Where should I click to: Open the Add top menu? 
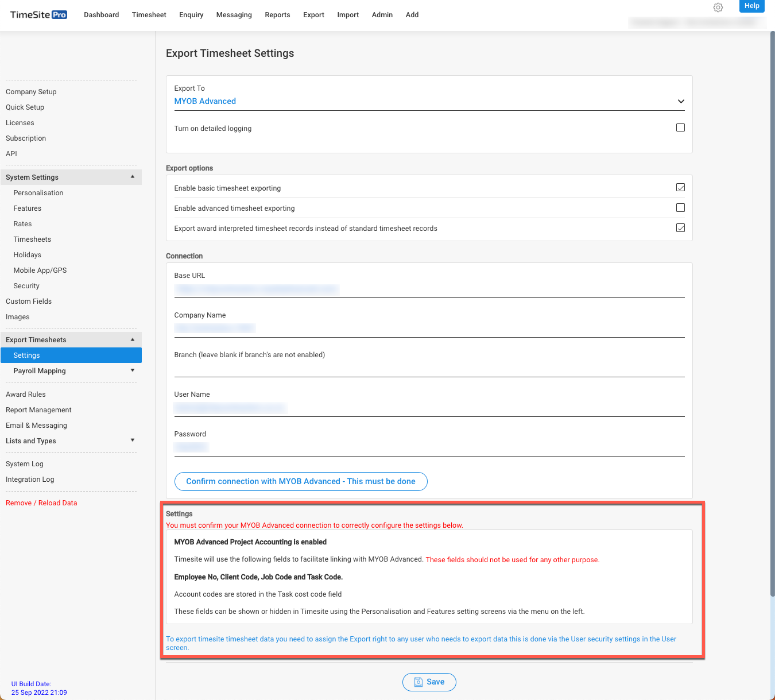[x=412, y=15]
